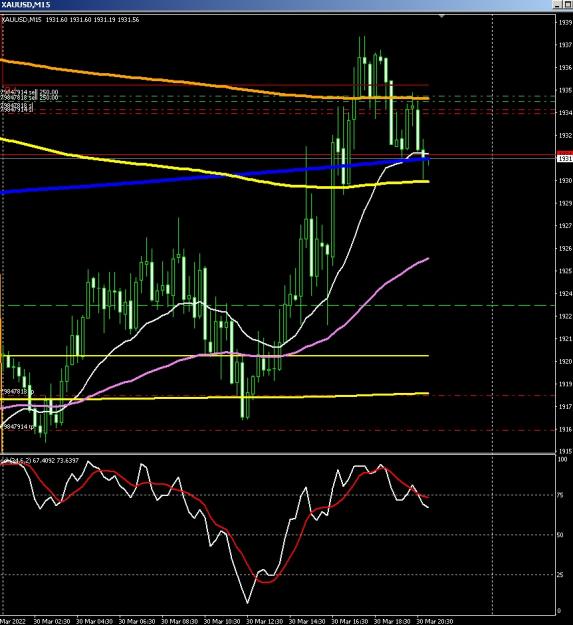Select the green dashed horizontal line

279,306
